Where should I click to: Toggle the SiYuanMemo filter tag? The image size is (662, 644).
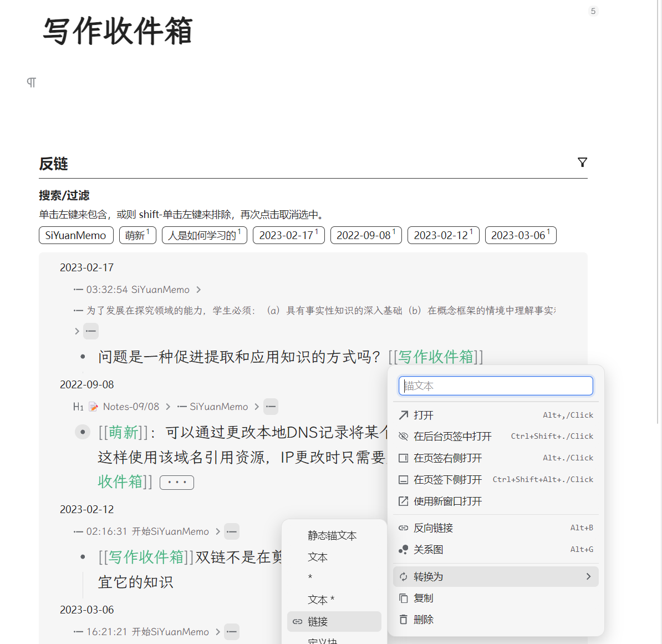(x=76, y=235)
